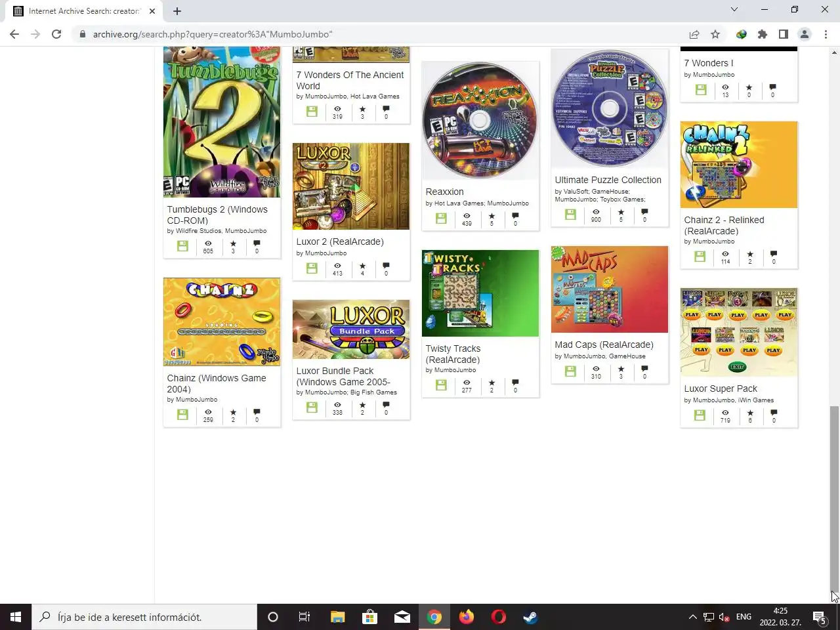Click the Luxor Bundle Pack banner thumbnail
Screen dimensions: 840x630
(351, 329)
